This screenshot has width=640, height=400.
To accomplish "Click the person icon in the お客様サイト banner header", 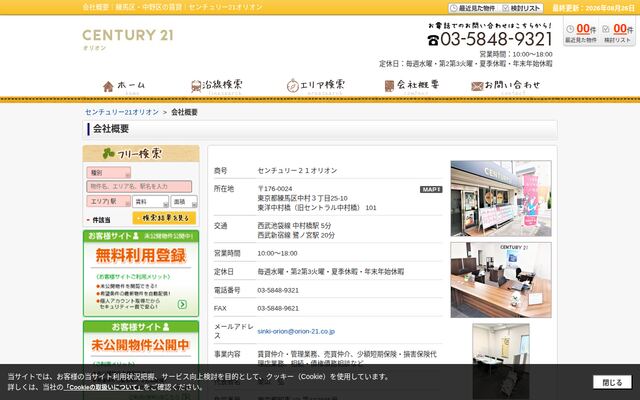I will click(136, 236).
